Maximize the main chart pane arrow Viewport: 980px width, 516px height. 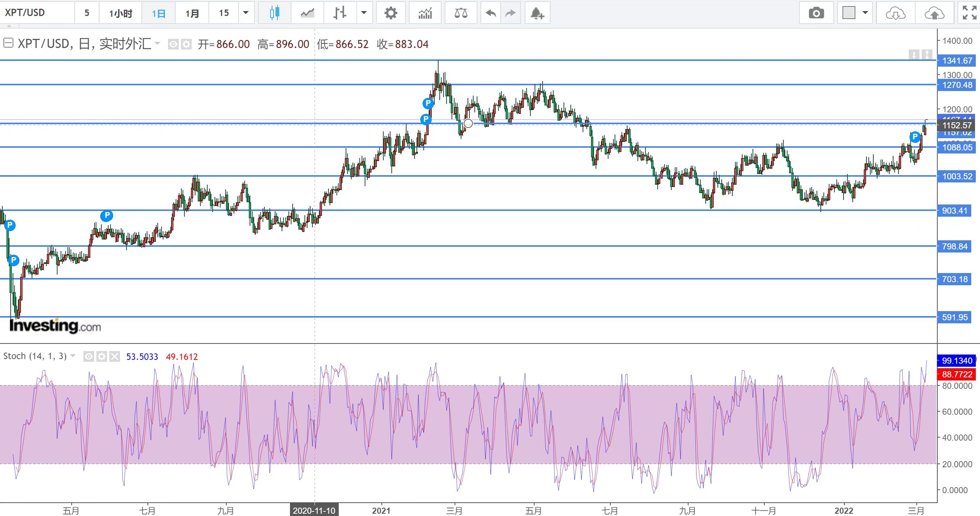point(927,55)
